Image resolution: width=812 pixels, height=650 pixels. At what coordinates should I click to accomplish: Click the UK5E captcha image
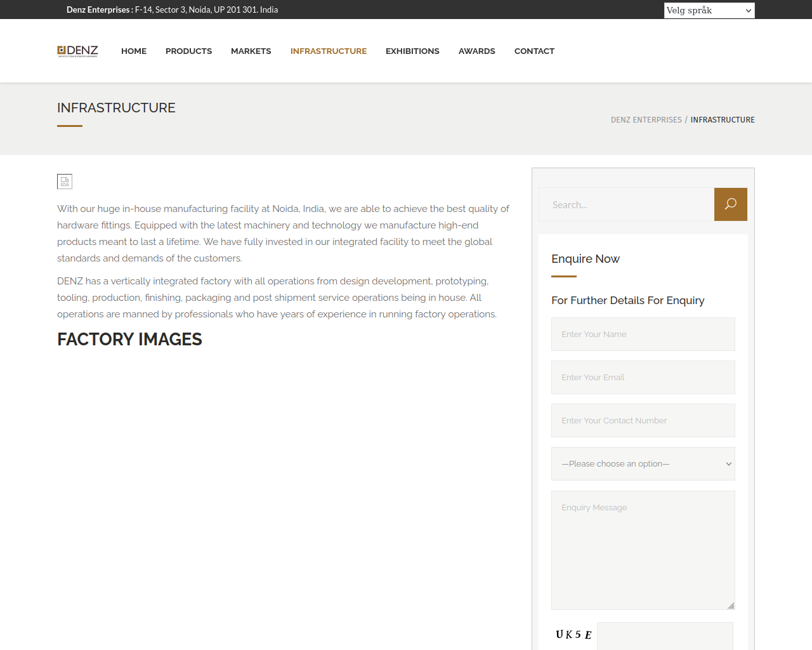tap(573, 635)
